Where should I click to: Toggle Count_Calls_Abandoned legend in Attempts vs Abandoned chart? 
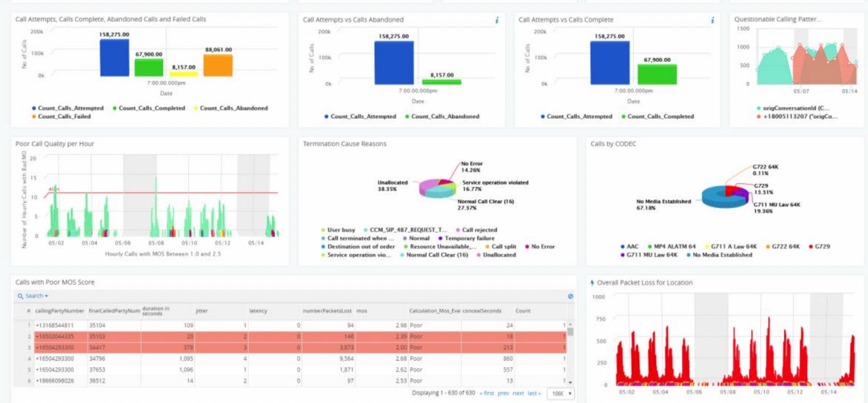445,117
